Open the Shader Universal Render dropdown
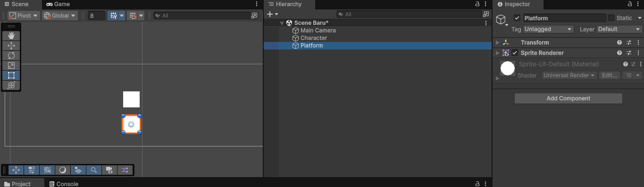The image size is (644, 187). [x=569, y=75]
